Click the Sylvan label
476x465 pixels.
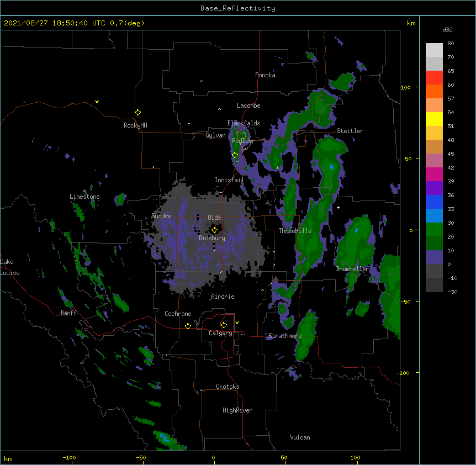pyautogui.click(x=215, y=135)
